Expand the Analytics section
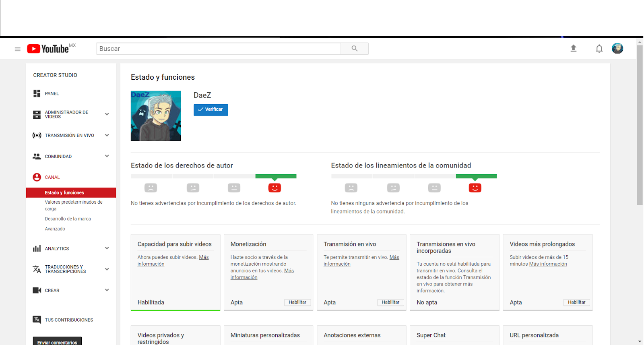Image resolution: width=644 pixels, height=345 pixels. tap(107, 248)
